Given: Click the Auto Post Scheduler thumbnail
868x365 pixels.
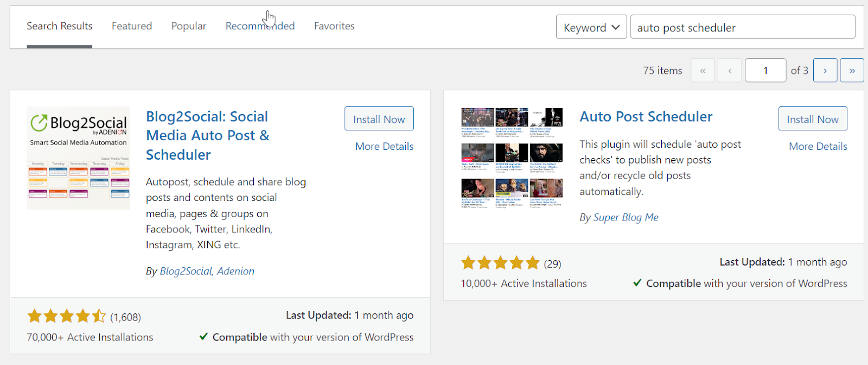Looking at the screenshot, I should coord(512,158).
